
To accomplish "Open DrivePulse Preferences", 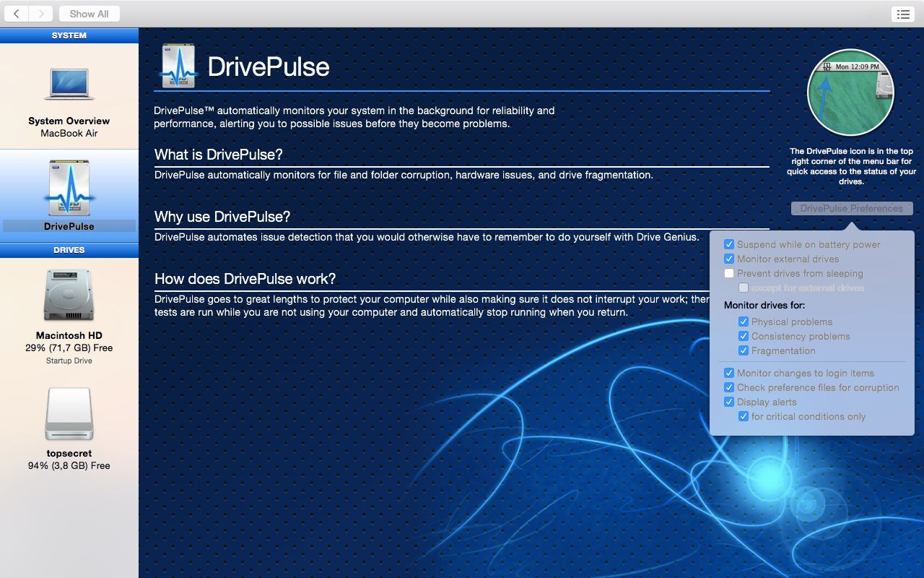I will tap(852, 208).
